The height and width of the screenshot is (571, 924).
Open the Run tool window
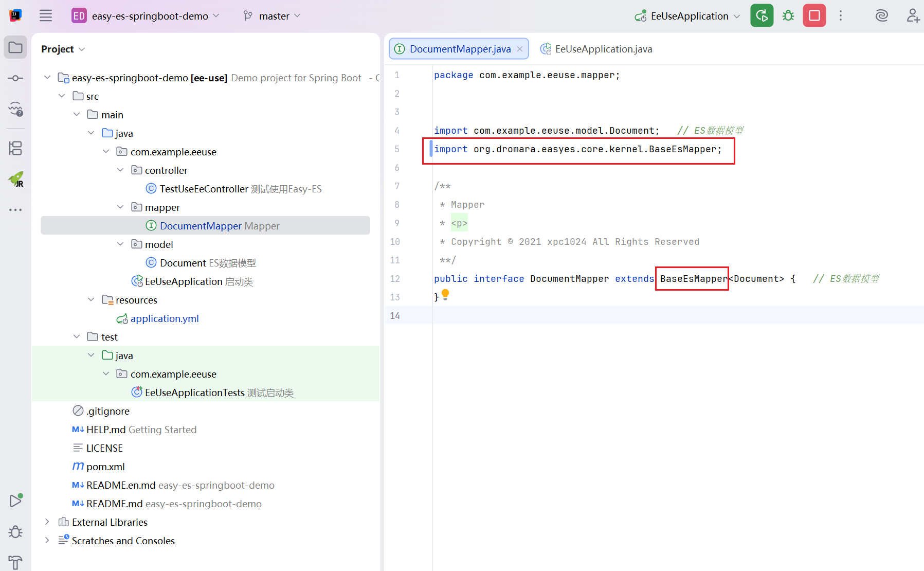(x=15, y=501)
